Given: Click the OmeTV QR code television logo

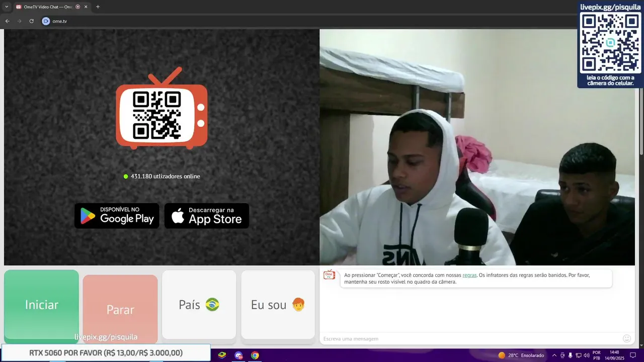Looking at the screenshot, I should [162, 109].
